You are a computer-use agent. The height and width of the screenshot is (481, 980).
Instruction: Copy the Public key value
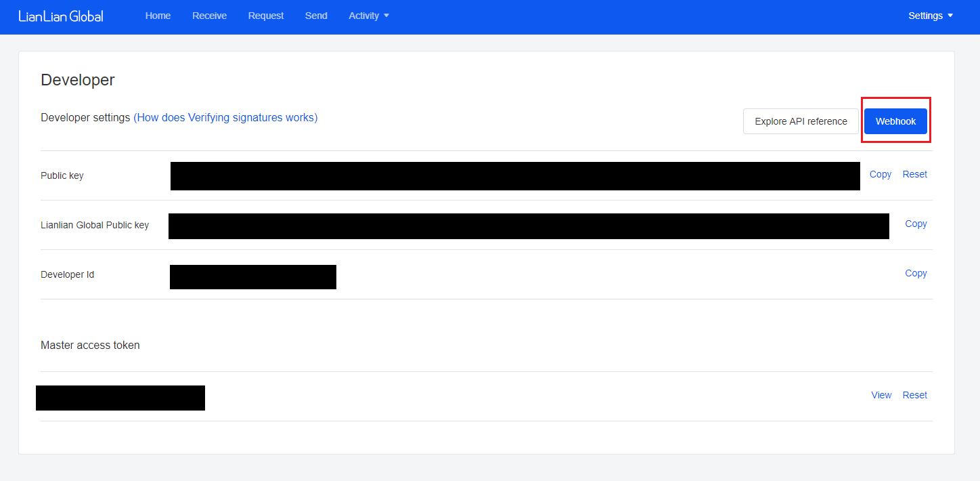[880, 174]
